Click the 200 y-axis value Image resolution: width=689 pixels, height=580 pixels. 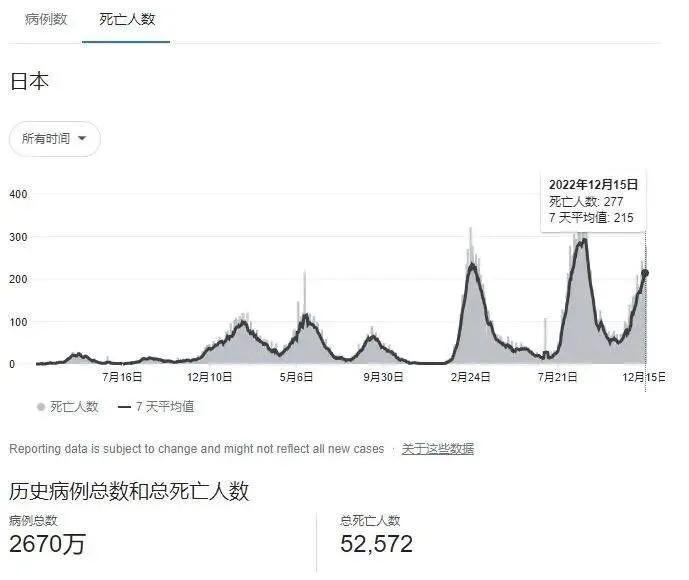tap(18, 279)
